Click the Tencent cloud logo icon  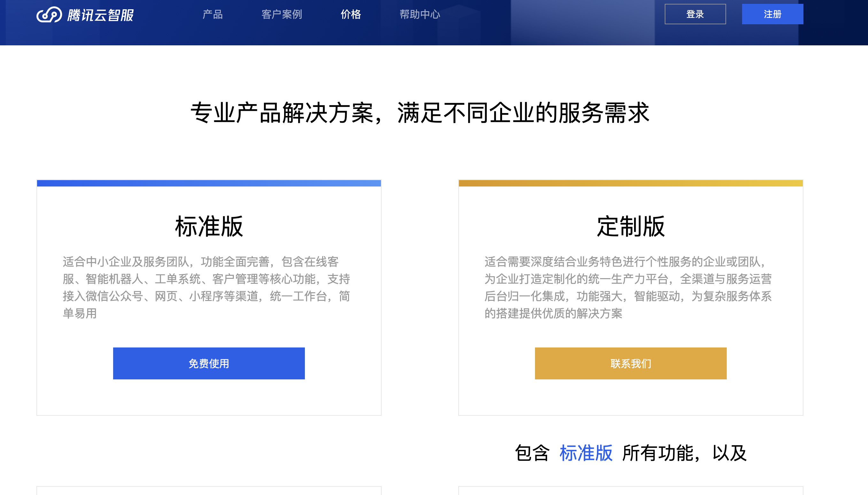point(49,15)
